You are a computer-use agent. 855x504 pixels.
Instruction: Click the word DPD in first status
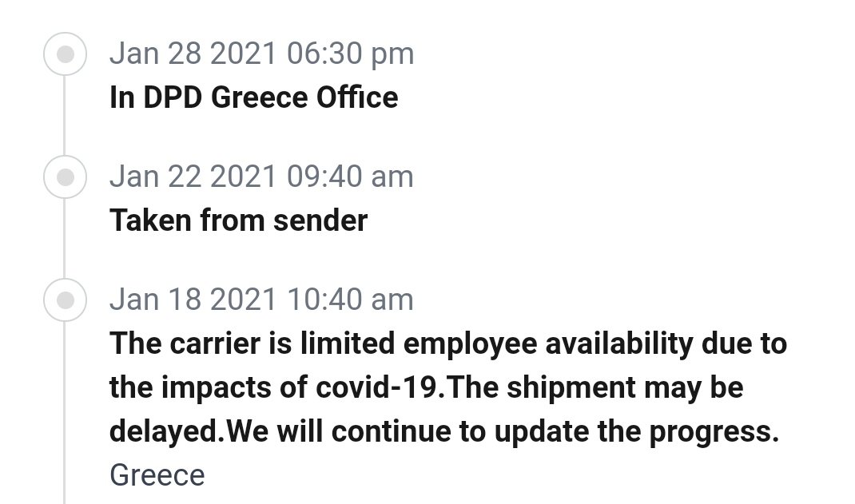(173, 97)
